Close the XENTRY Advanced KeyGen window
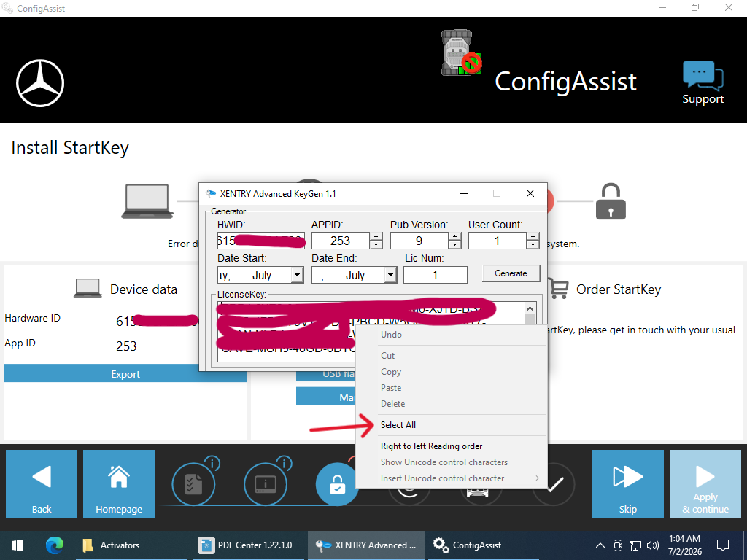This screenshot has height=560, width=747. [x=530, y=193]
